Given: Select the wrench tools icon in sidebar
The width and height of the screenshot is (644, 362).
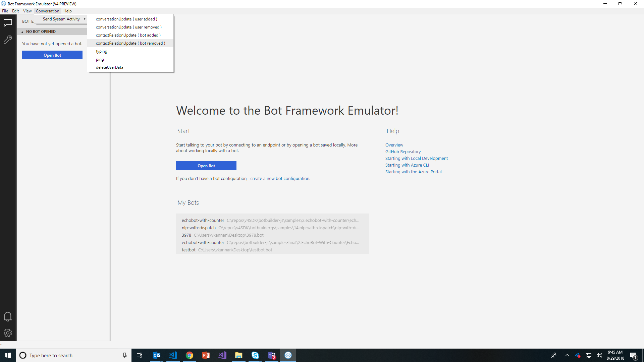Looking at the screenshot, I should point(8,40).
